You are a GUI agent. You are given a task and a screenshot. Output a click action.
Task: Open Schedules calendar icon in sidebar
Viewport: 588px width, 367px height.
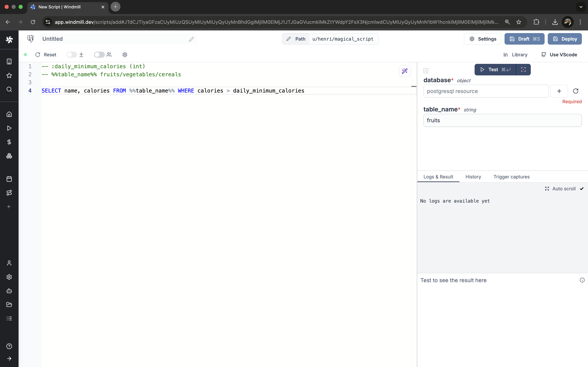[x=9, y=179]
